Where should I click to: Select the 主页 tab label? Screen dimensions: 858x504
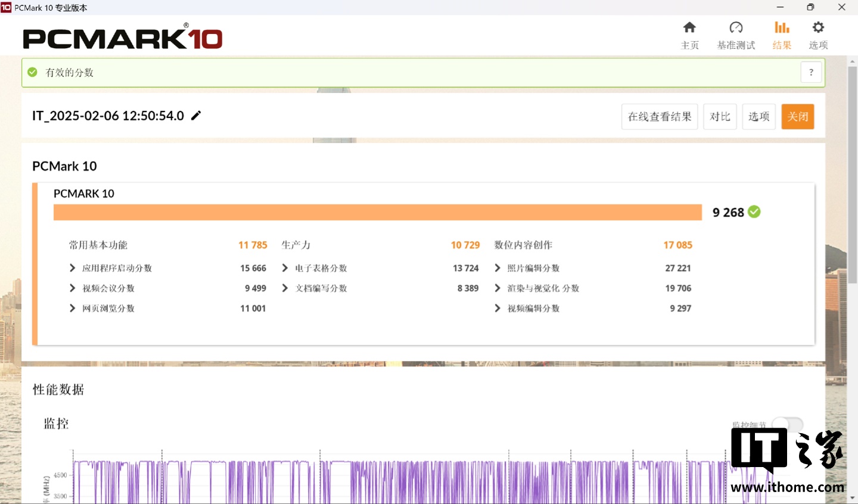[x=690, y=45]
